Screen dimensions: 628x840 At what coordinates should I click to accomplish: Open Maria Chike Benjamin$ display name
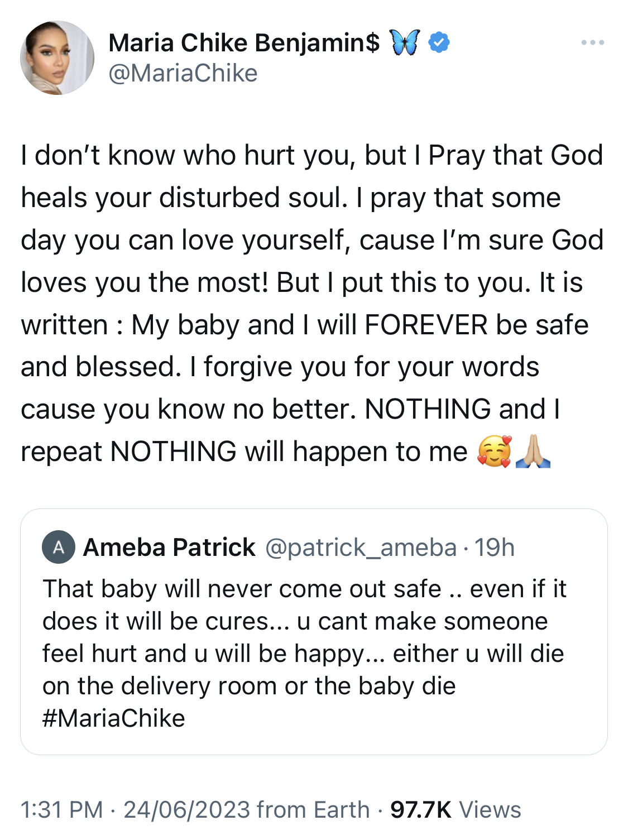[x=244, y=43]
